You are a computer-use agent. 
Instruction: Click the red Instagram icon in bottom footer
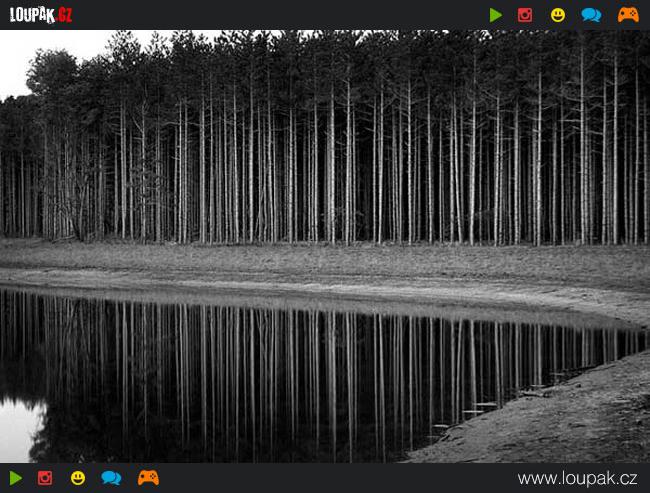pyautogui.click(x=45, y=478)
